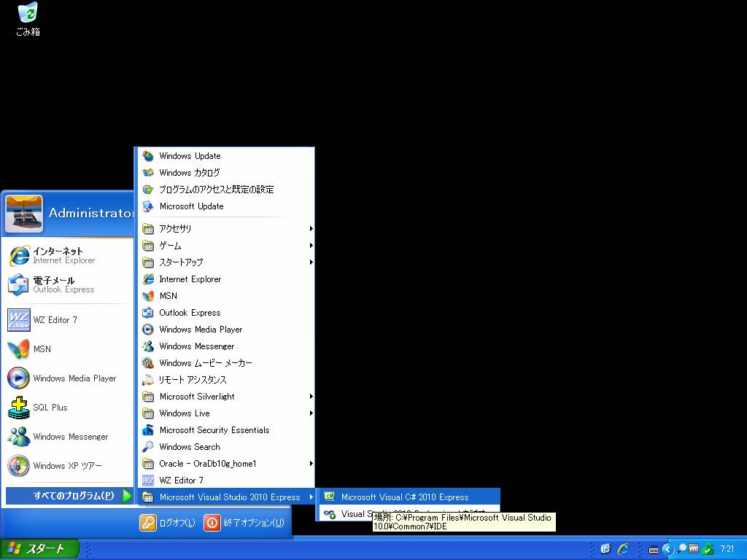
Task: Open Windows Media Player in pinned list
Action: click(74, 378)
